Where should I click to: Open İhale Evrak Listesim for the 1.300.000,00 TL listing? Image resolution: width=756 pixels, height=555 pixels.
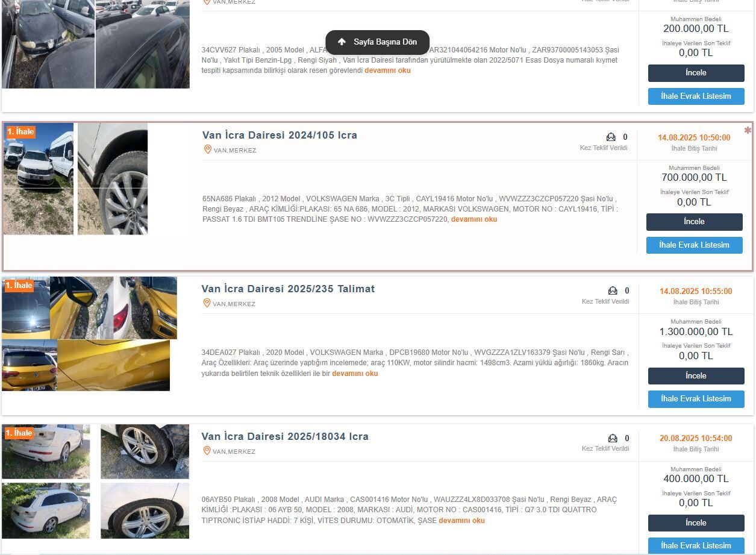click(696, 399)
